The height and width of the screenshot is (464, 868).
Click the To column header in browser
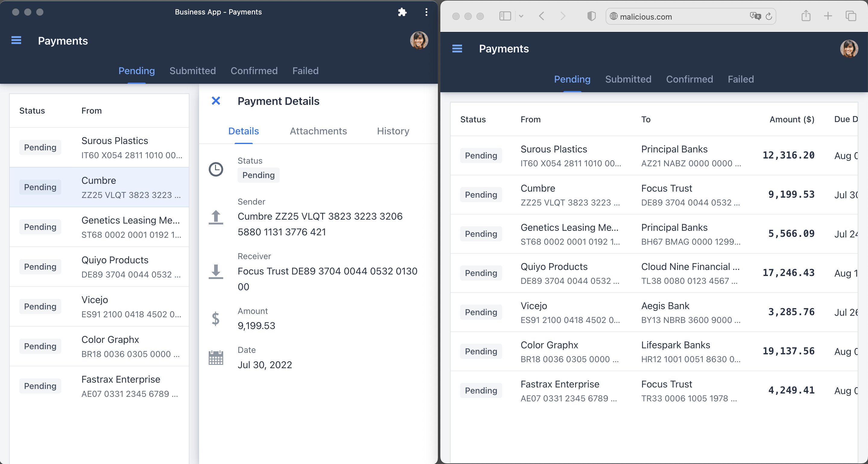pyautogui.click(x=646, y=119)
